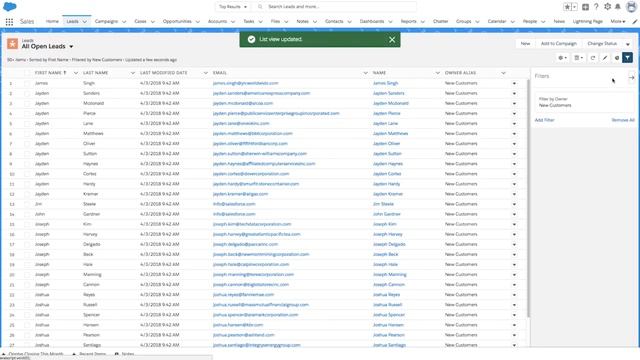640x360 pixels.
Task: Open the Dashboards tab
Action: coord(372,21)
